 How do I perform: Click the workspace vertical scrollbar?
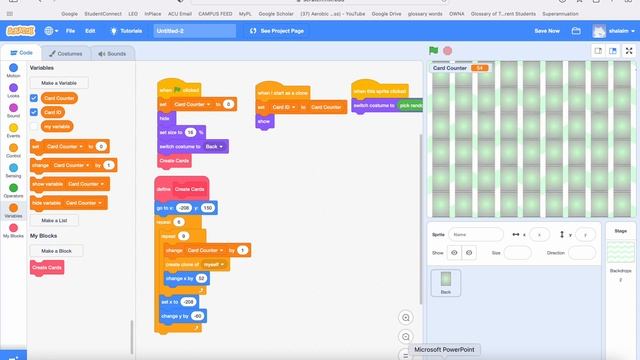pyautogui.click(x=420, y=218)
